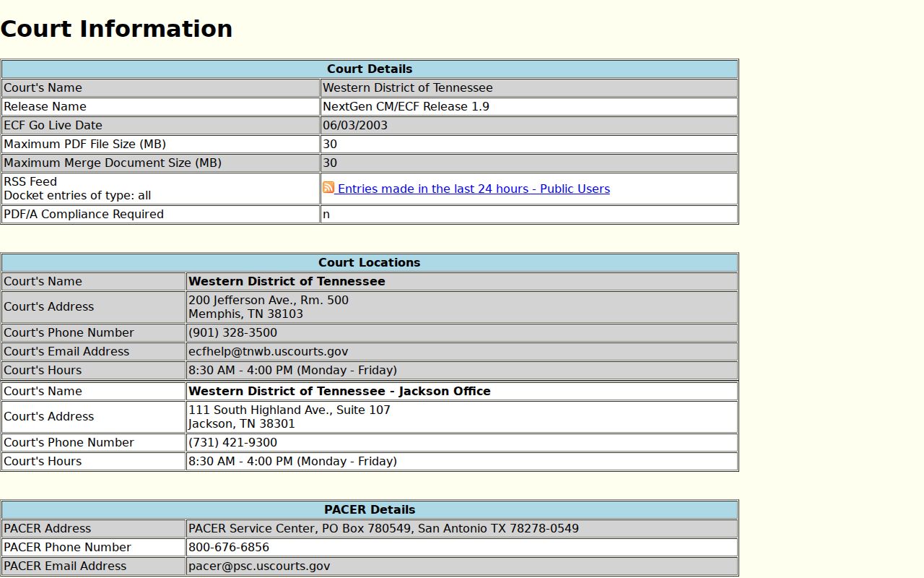Select the 'PDF/A Compliance Required' label
The height and width of the screenshot is (578, 924).
(84, 214)
